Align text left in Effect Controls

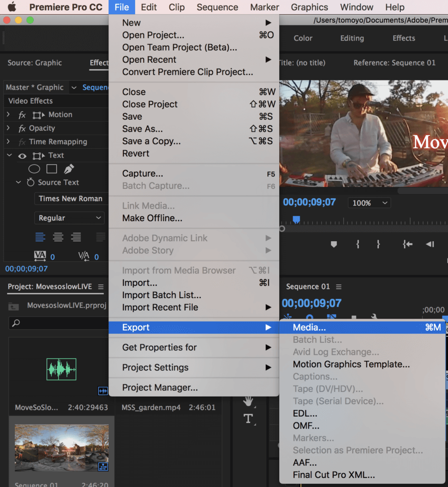point(40,237)
